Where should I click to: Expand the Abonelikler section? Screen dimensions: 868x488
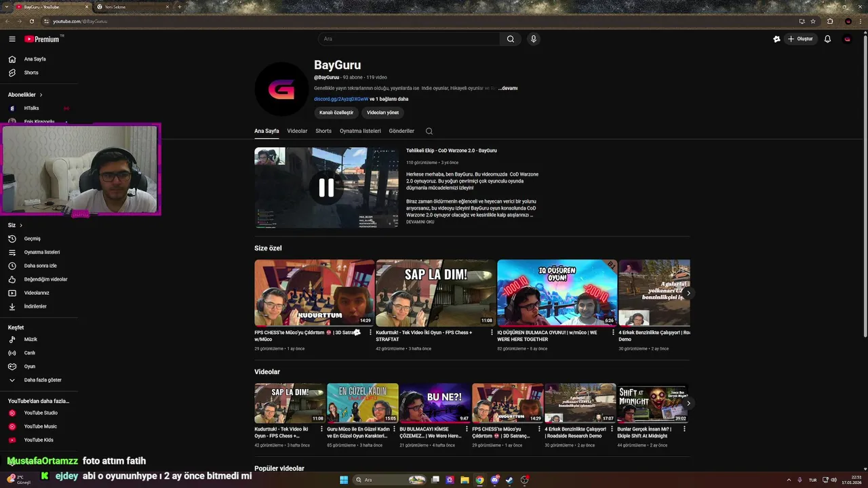tap(25, 95)
